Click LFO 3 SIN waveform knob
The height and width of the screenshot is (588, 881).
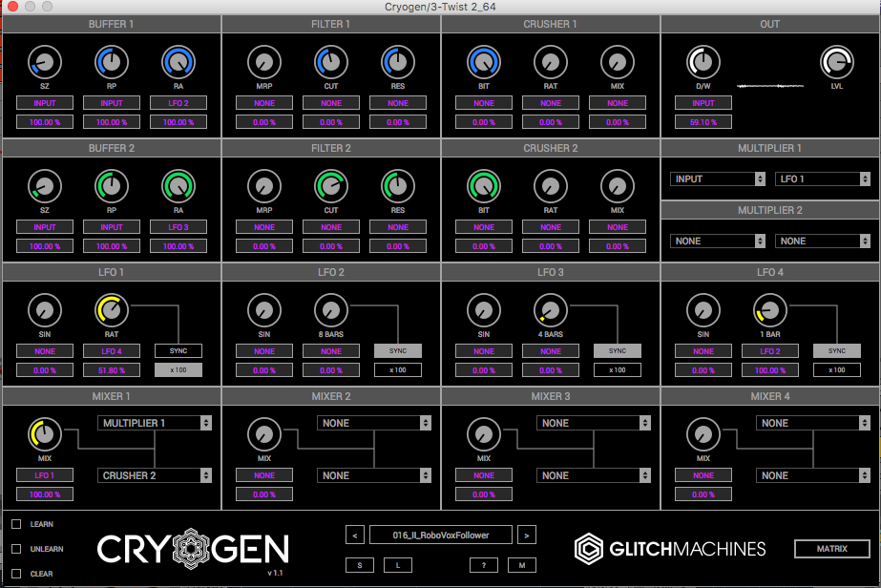click(x=484, y=310)
